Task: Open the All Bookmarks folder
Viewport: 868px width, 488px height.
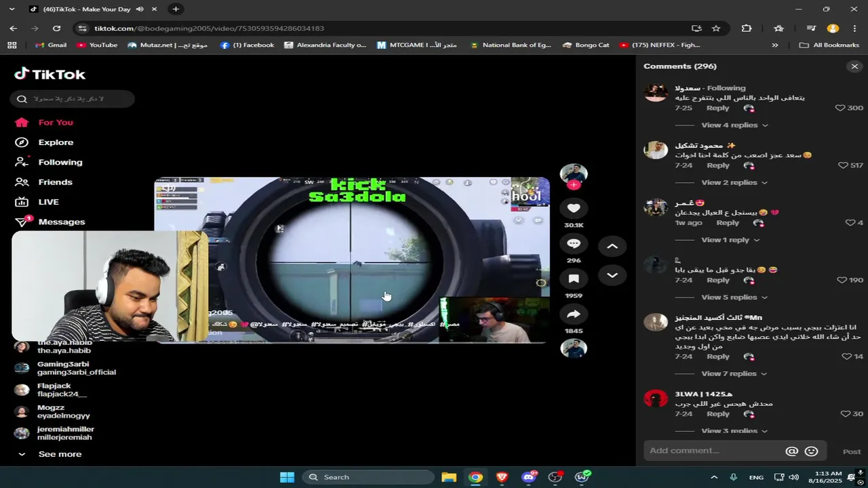Action: coord(829,45)
